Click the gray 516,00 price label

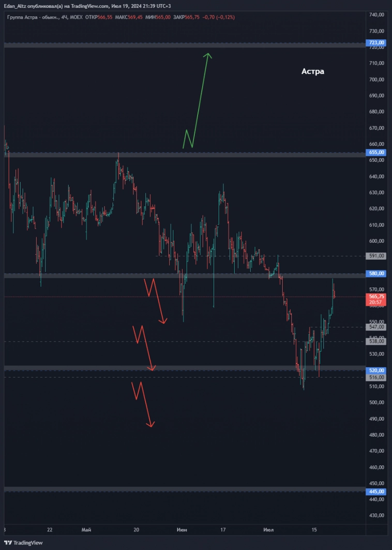[x=376, y=377]
